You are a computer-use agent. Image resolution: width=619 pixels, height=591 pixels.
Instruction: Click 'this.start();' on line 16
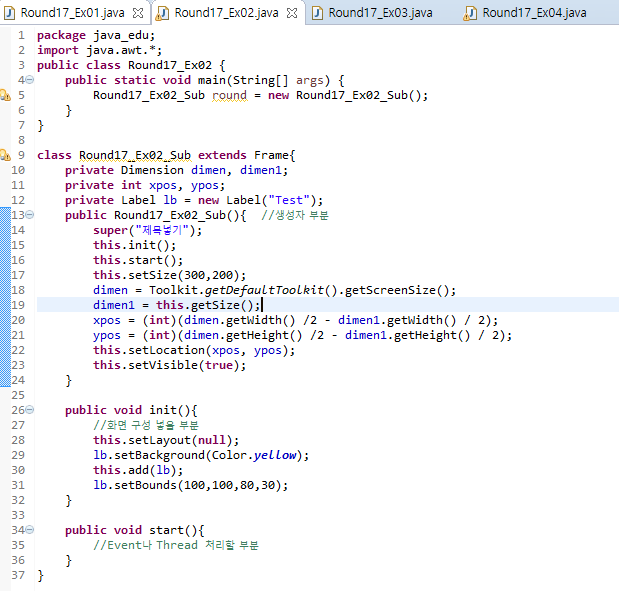[x=138, y=261]
